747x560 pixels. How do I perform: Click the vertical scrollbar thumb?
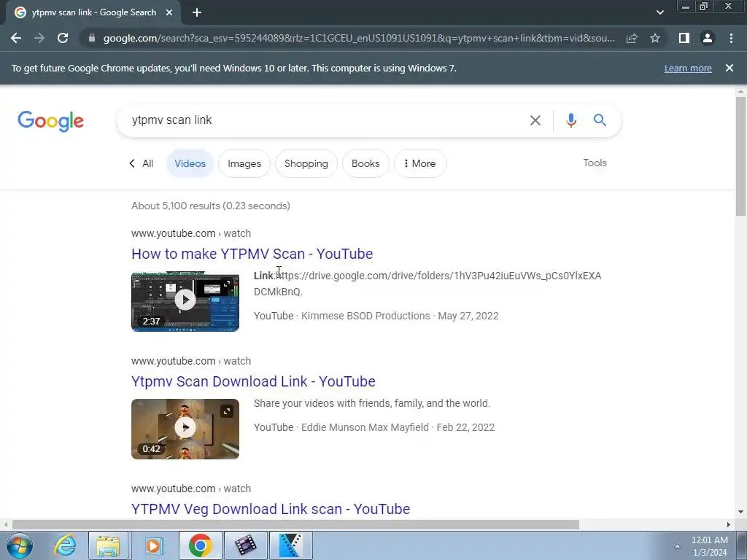740,156
